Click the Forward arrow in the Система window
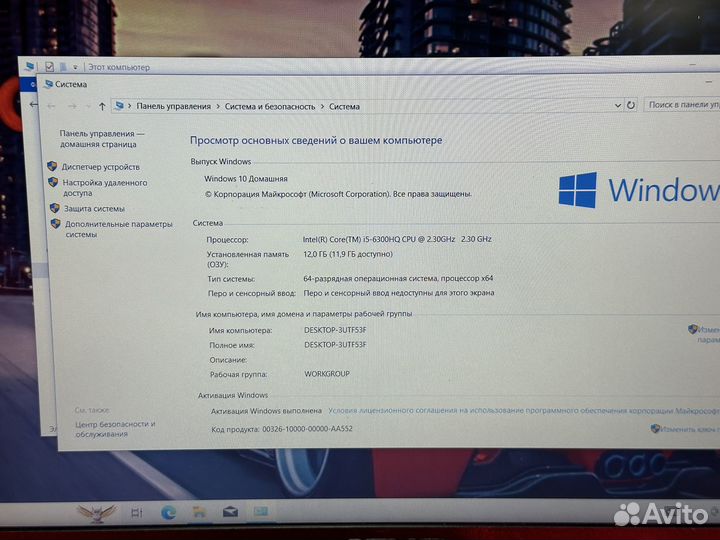Image resolution: width=720 pixels, height=540 pixels. tap(72, 107)
